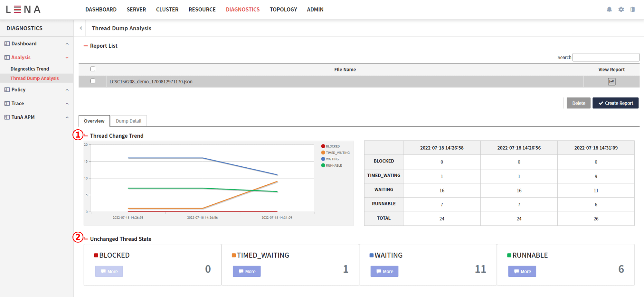Check the checkbox for LCSC15V208_demo_1700812971170.json
The width and height of the screenshot is (644, 297).
point(93,81)
